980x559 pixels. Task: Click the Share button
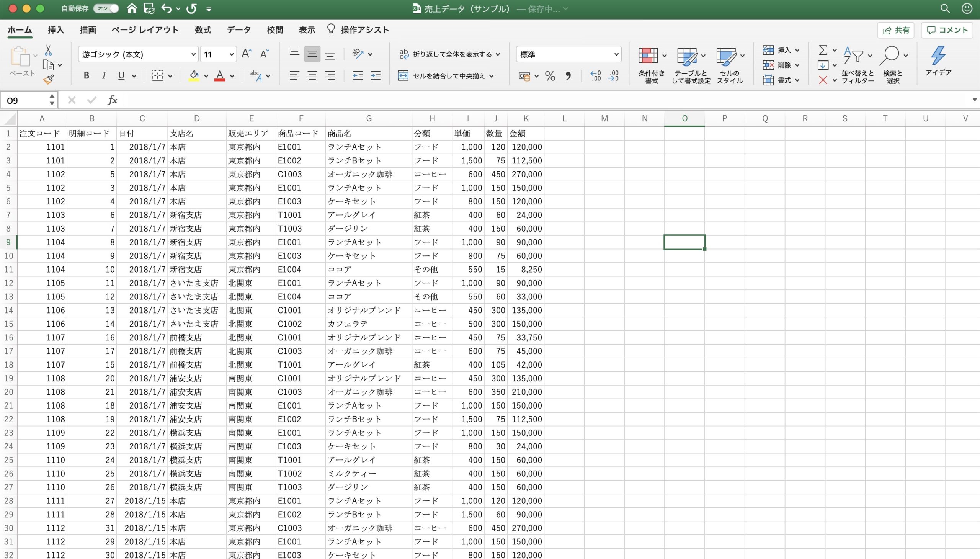click(x=895, y=30)
